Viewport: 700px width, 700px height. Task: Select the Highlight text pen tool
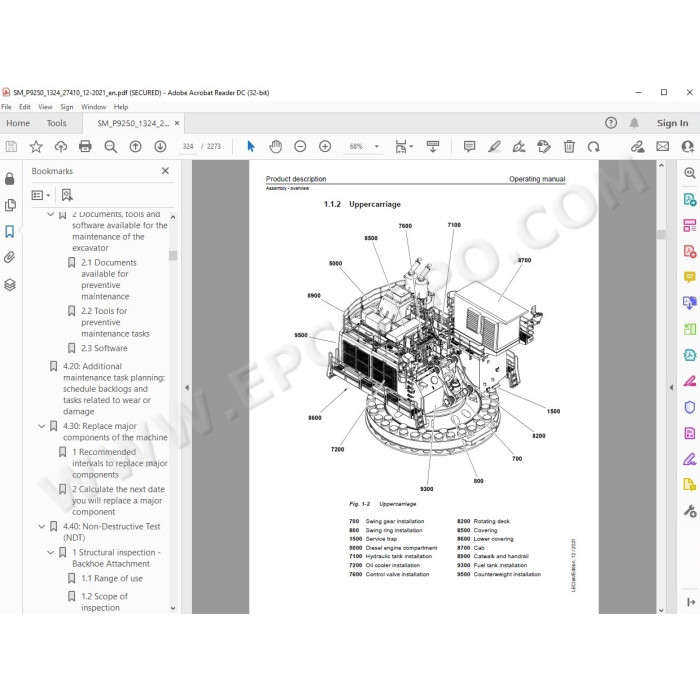pyautogui.click(x=494, y=146)
